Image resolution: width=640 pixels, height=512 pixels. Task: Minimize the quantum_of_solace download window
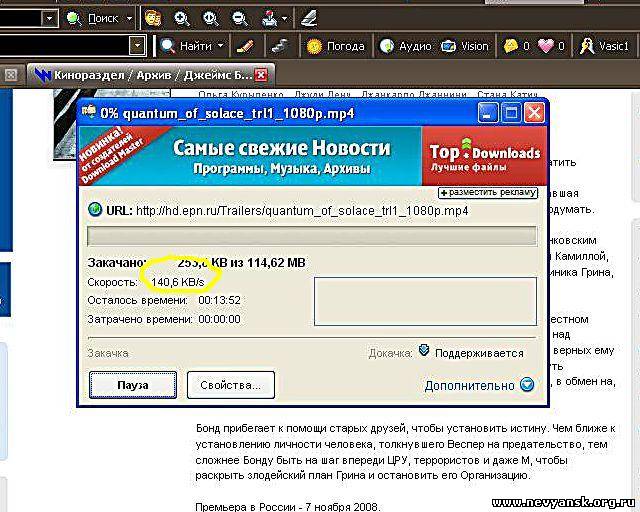tap(488, 112)
